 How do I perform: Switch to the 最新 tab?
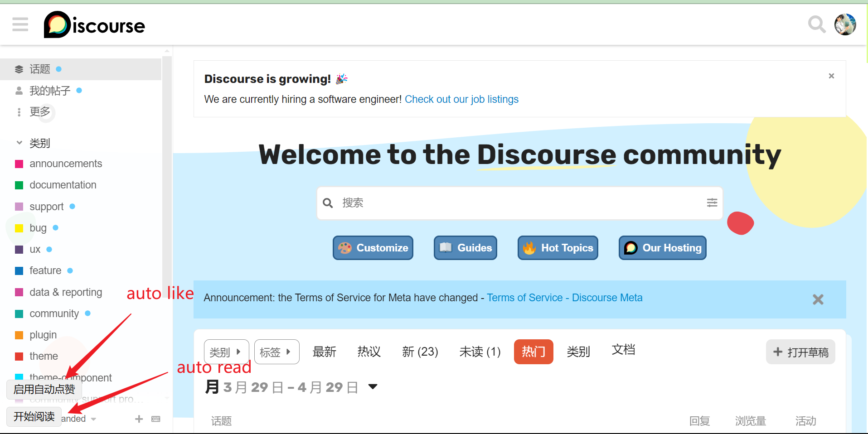coord(325,352)
